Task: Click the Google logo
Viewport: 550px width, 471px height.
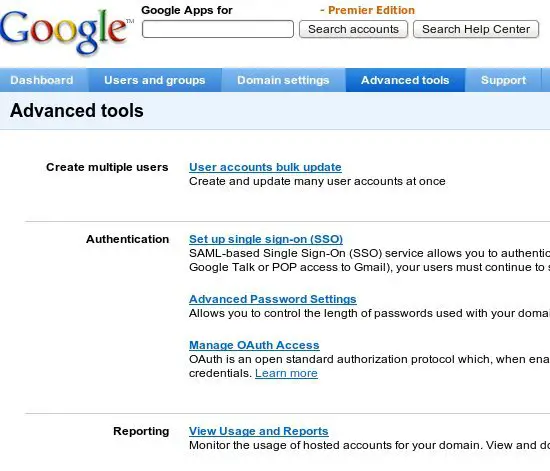Action: (x=67, y=32)
